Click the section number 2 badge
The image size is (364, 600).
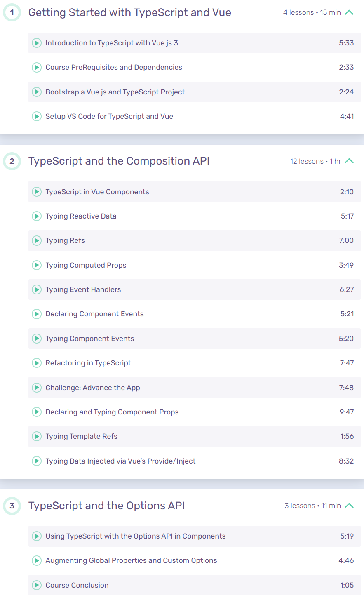12,161
